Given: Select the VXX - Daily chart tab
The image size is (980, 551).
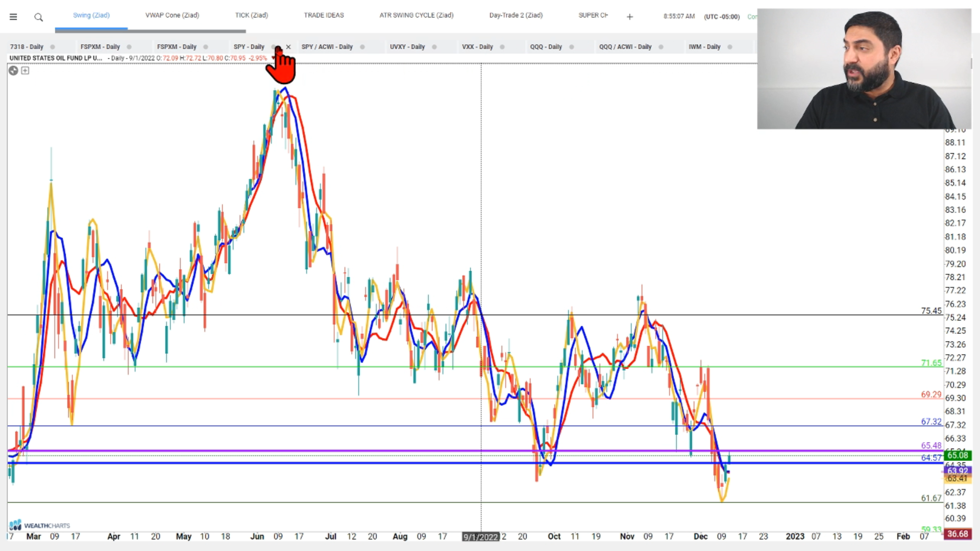Looking at the screenshot, I should 477,47.
